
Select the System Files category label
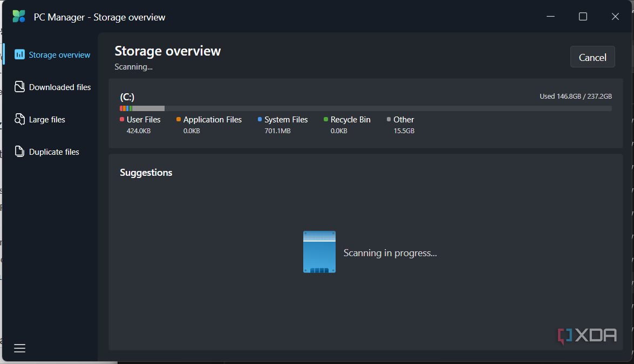tap(286, 120)
